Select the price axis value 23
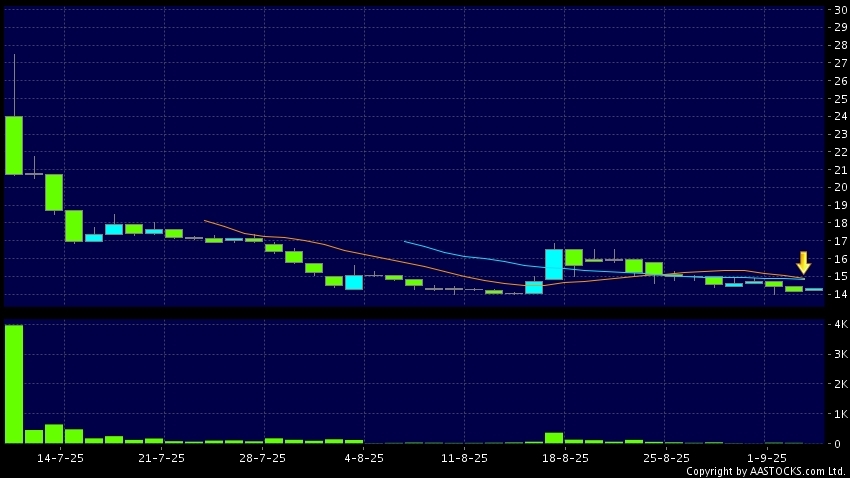The image size is (850, 478). (x=841, y=134)
